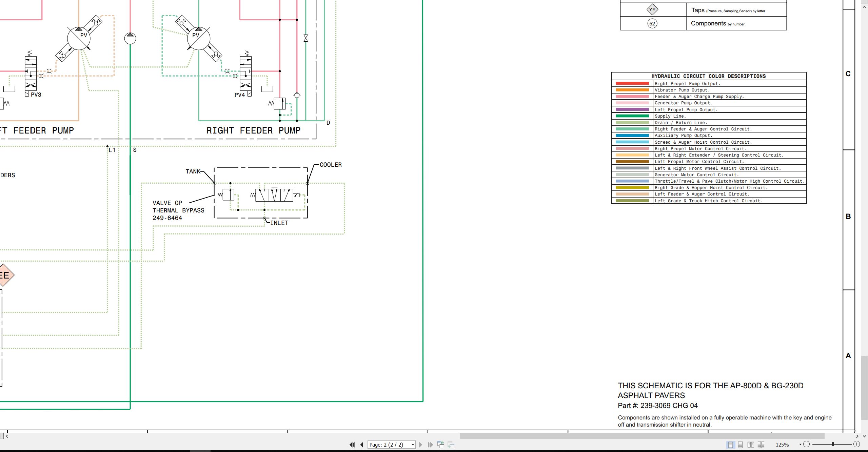Image resolution: width=868 pixels, height=452 pixels.
Task: Click the next view icon
Action: click(x=451, y=445)
